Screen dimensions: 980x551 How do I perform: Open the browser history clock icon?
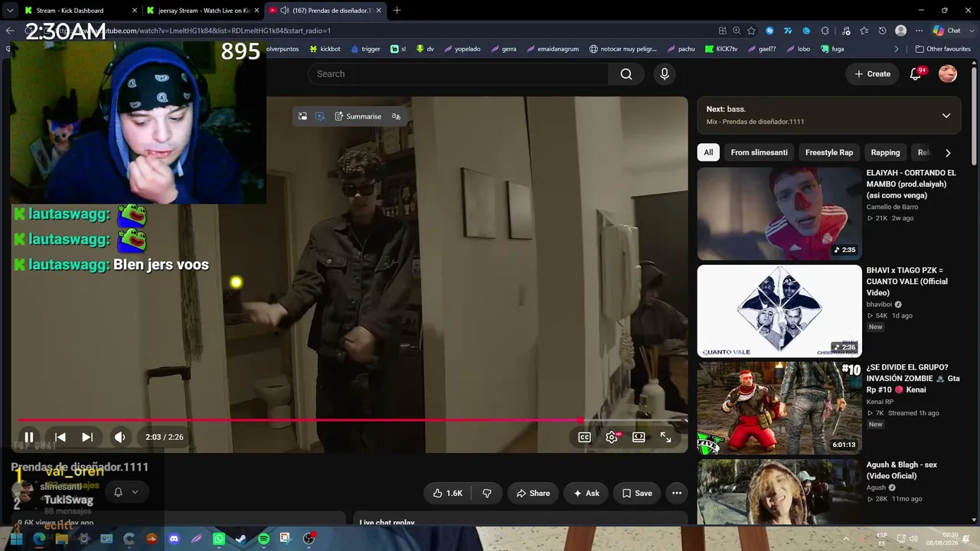tap(882, 31)
